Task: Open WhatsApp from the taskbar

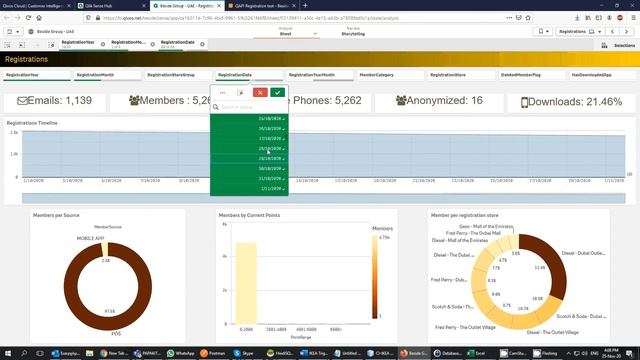Action: (x=181, y=353)
